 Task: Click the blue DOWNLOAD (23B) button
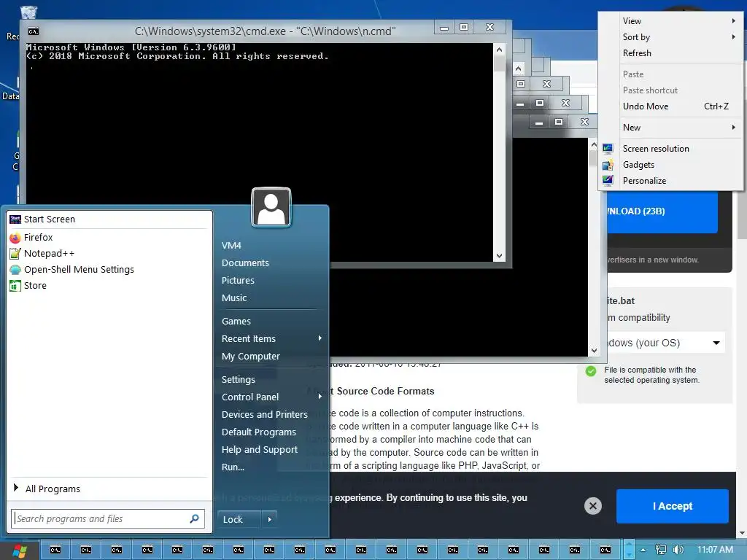coord(662,211)
